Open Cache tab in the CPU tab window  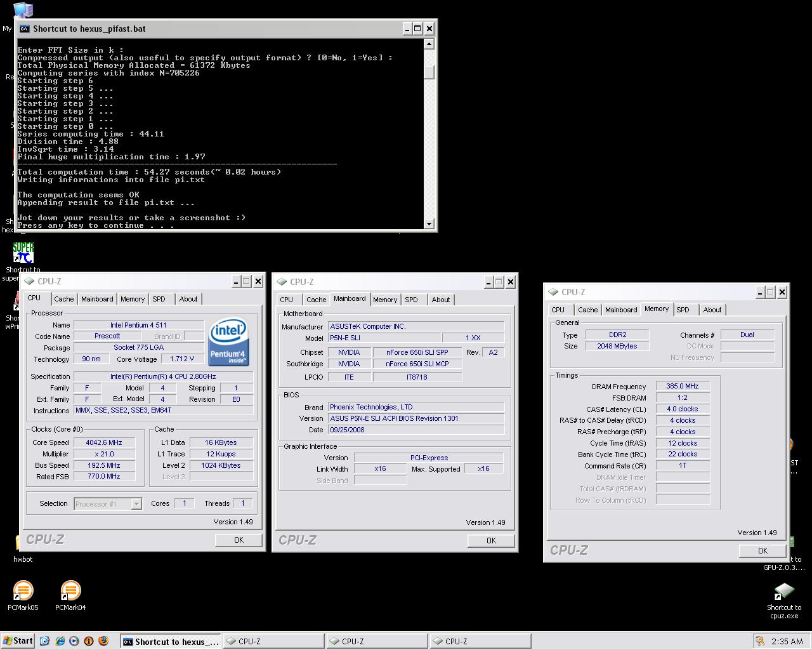[x=63, y=299]
